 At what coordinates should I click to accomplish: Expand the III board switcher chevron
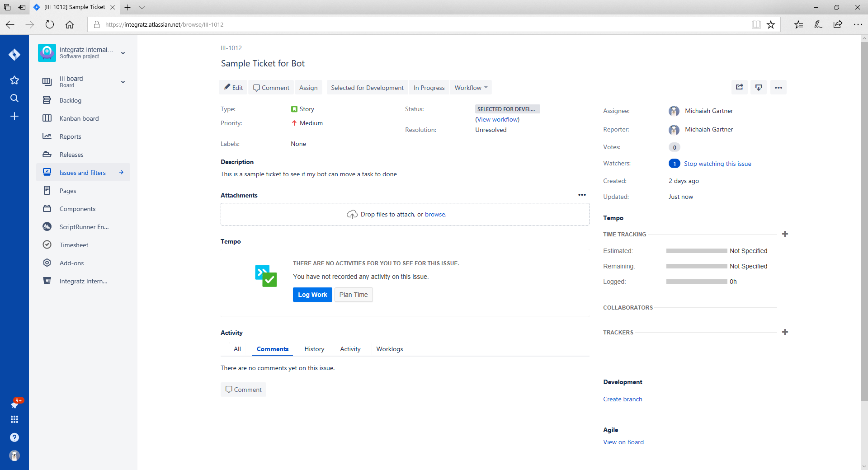(123, 82)
